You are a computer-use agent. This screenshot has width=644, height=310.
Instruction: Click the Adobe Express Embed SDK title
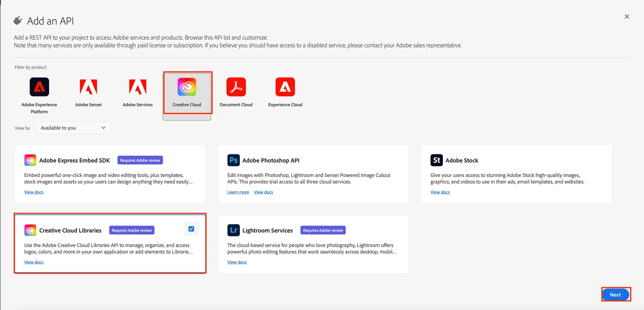click(74, 160)
